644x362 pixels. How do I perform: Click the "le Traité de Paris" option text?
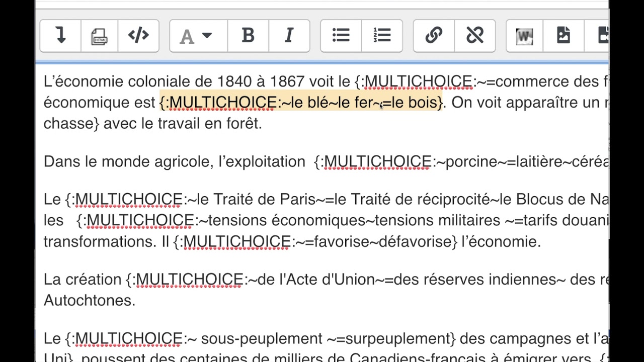pos(256,200)
